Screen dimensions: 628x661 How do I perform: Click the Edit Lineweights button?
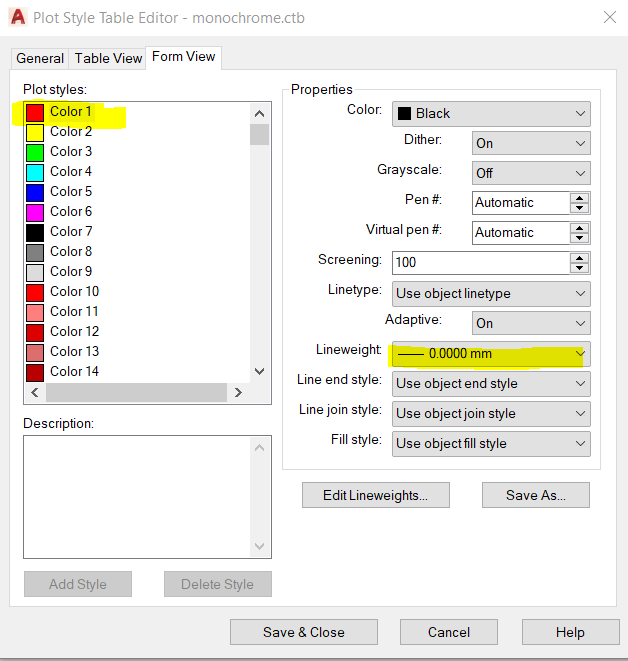(x=376, y=495)
